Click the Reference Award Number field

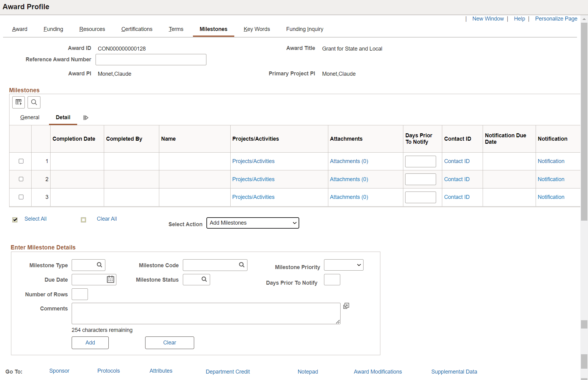[151, 60]
